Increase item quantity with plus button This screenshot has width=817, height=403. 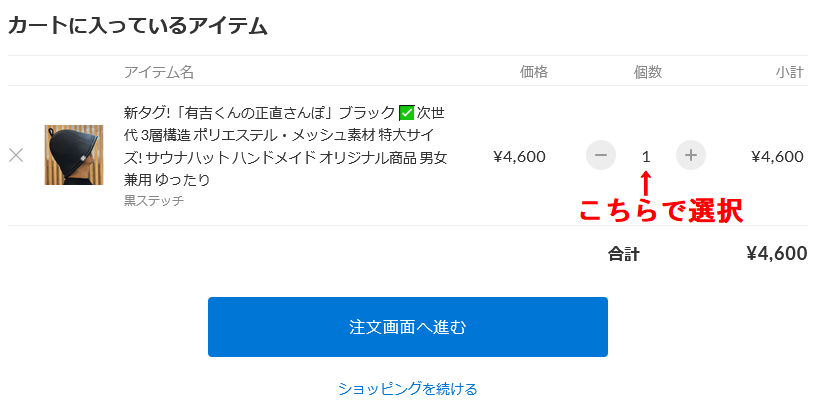[691, 155]
